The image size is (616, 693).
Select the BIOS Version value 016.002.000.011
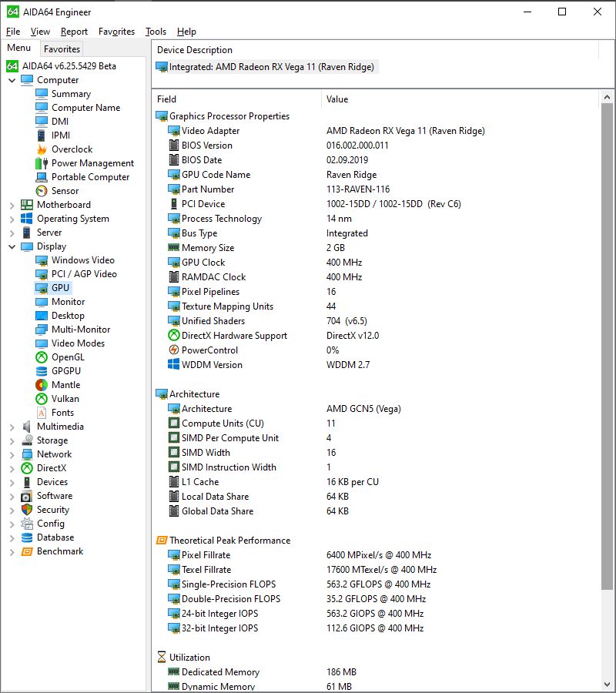[357, 146]
